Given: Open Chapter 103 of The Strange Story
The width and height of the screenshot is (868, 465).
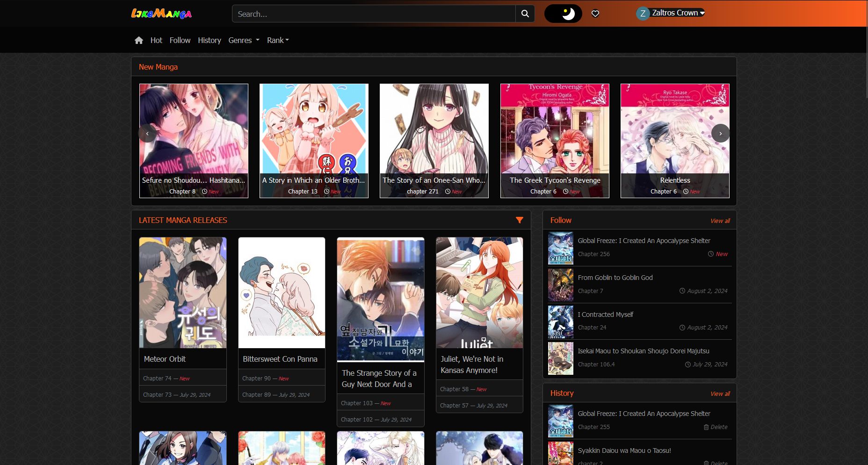Looking at the screenshot, I should pyautogui.click(x=357, y=403).
